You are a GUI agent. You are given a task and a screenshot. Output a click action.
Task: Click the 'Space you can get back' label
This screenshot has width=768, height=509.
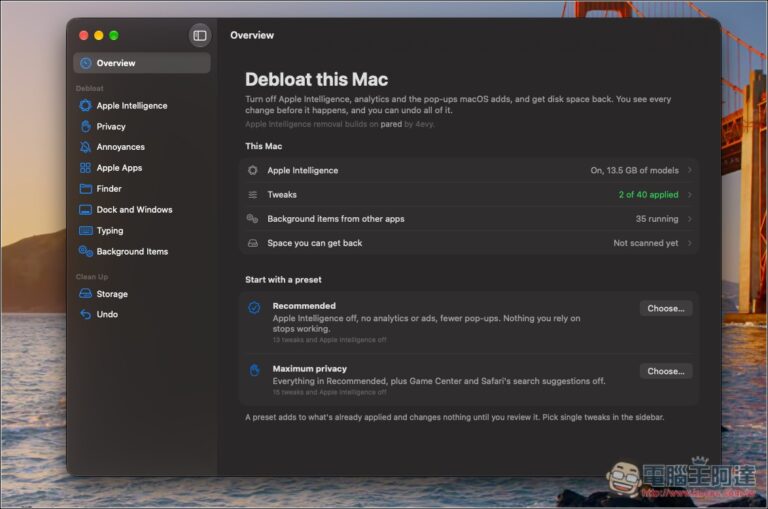coord(315,243)
